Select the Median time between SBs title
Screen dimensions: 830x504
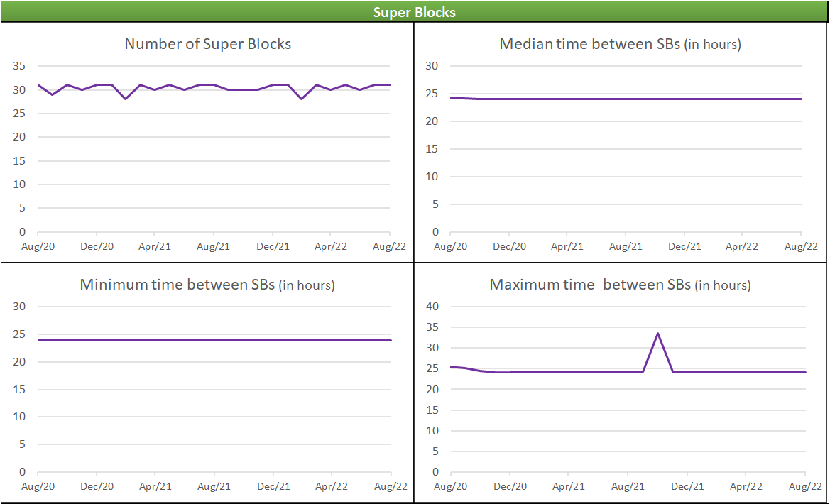tap(620, 44)
